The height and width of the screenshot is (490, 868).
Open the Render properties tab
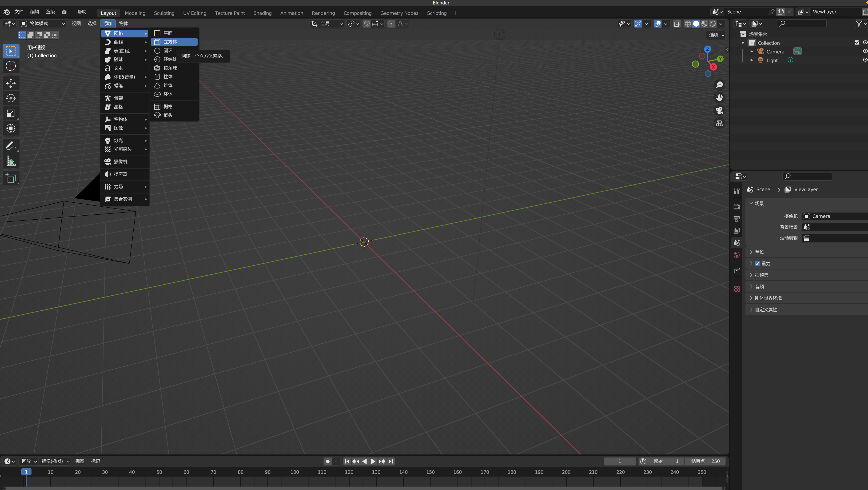pos(737,206)
